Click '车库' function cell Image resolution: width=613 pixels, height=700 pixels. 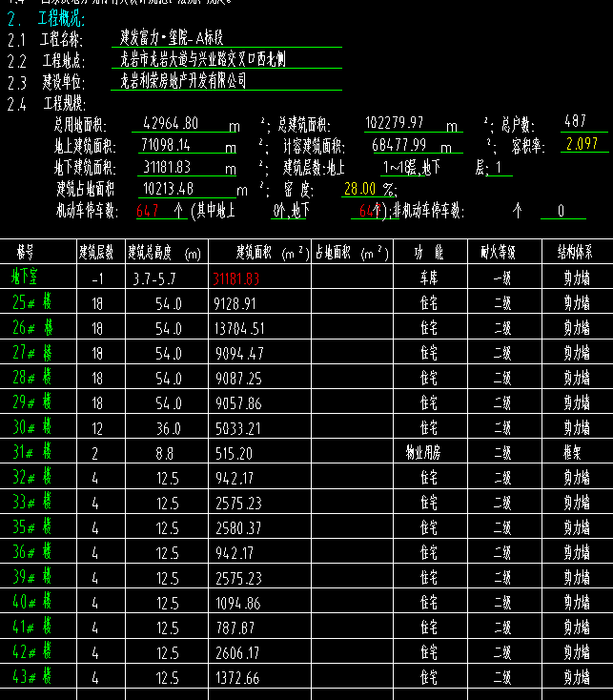[429, 278]
